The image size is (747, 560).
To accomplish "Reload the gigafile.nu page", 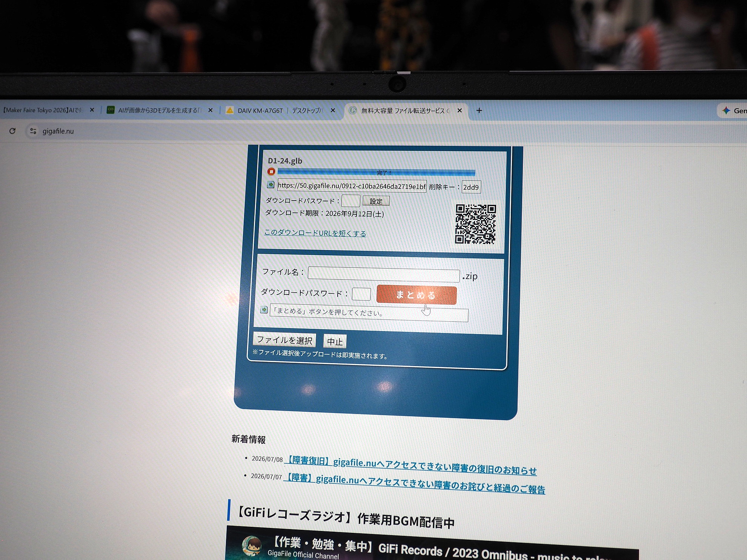I will (x=12, y=131).
